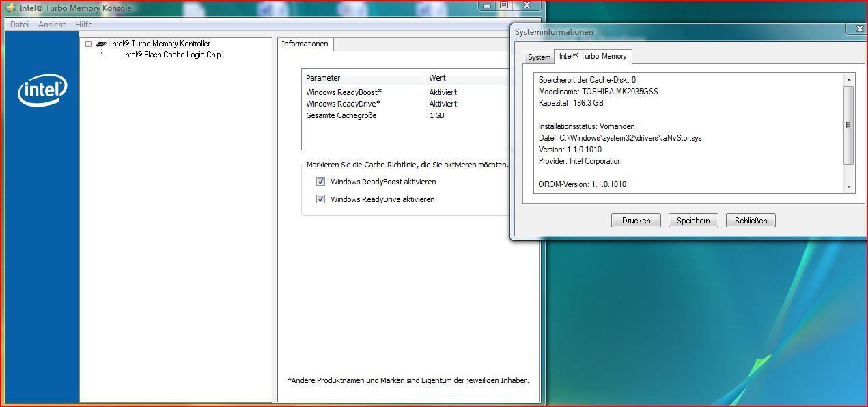Click the Speicherort der Cache-Disk line

click(x=587, y=80)
